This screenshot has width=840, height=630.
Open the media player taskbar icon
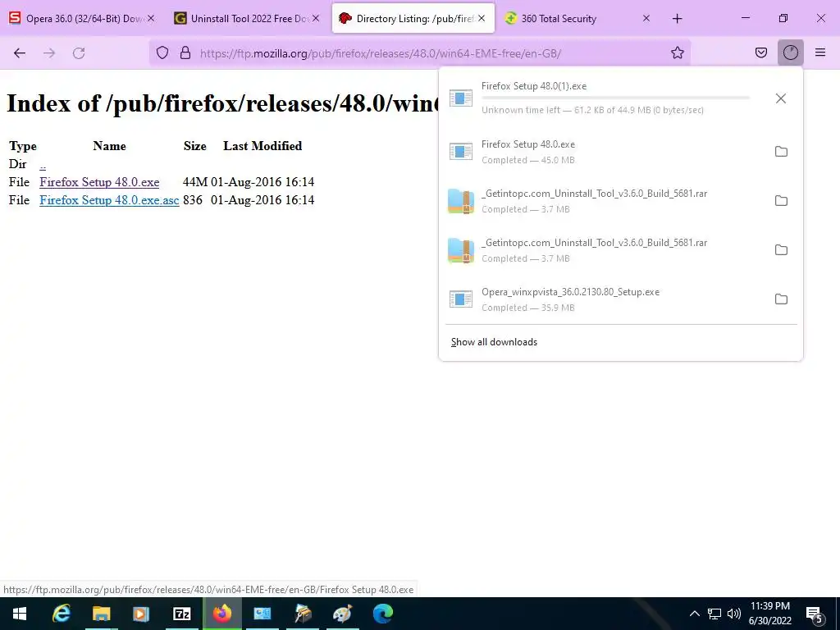[x=141, y=614]
